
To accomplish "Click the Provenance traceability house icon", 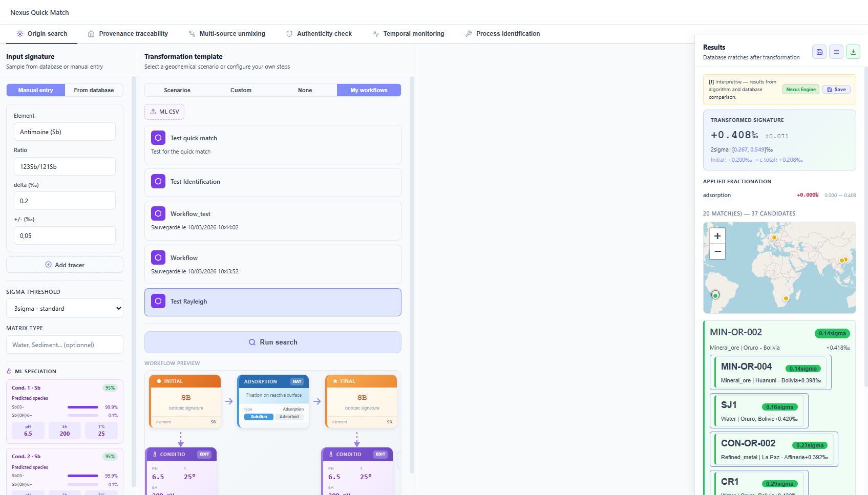I will click(91, 34).
